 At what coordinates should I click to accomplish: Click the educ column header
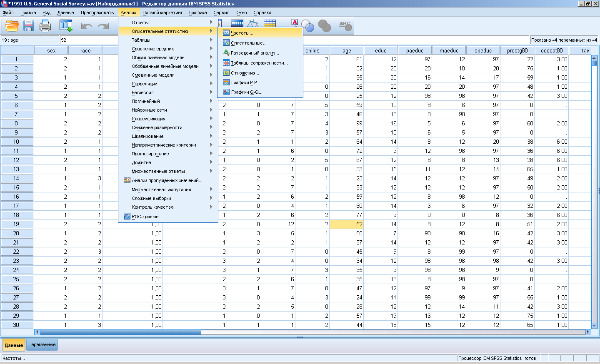[380, 50]
